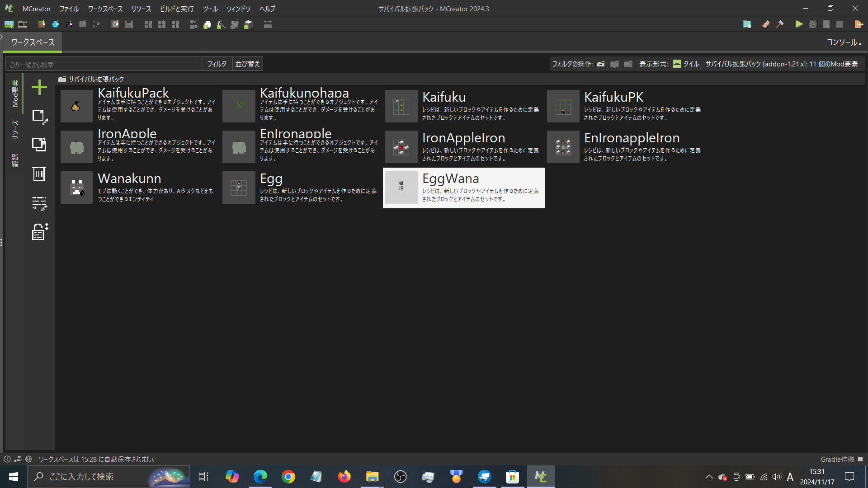Select the IronAppleIron recipe element
868x488 pixels.
point(464,147)
